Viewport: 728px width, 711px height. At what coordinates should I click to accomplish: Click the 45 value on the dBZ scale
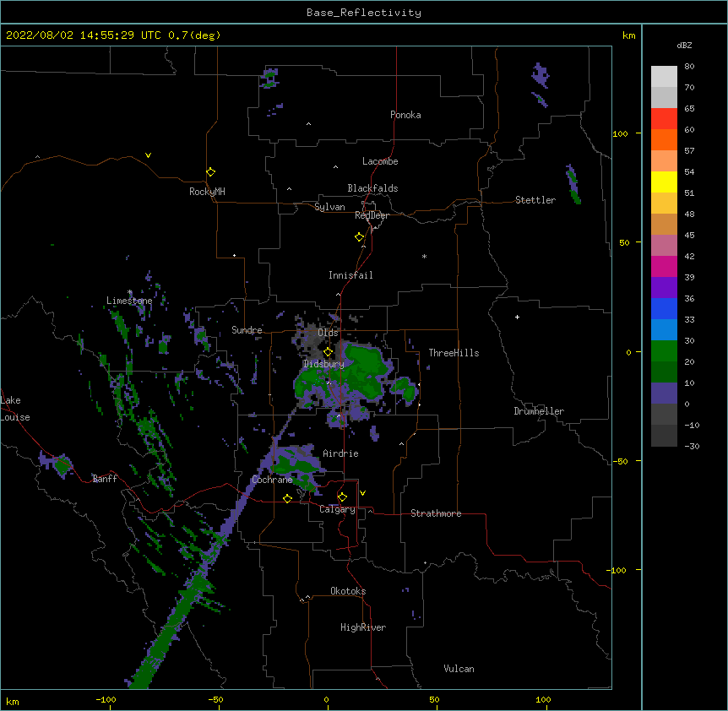(689, 235)
